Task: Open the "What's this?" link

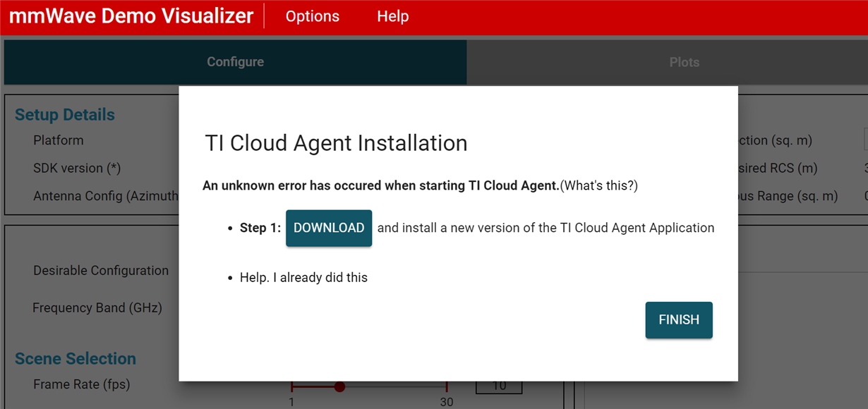Action: [599, 185]
